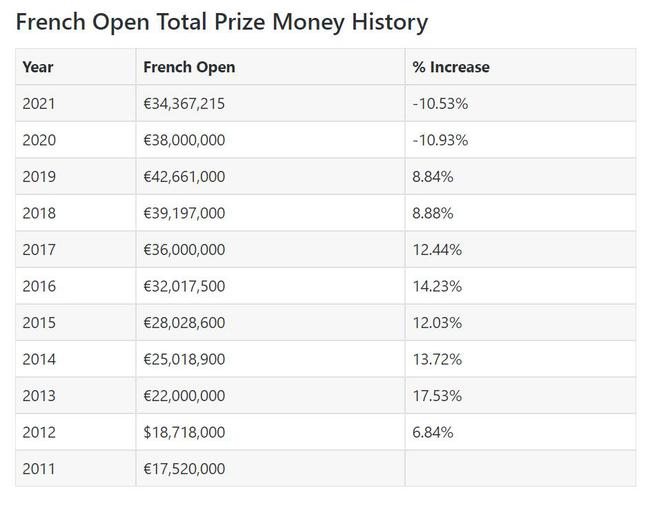Click the French Open Total Prize Money History title
The width and height of the screenshot is (650, 510).
221,22
